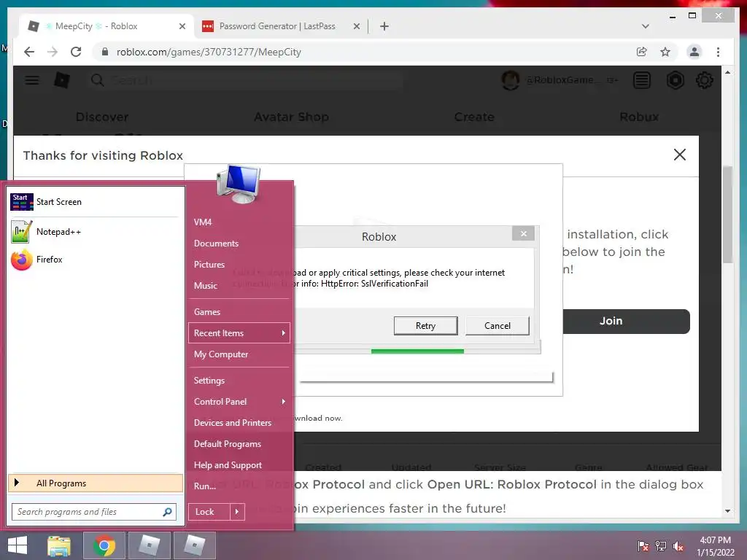Open Robux in Roblox navigation

(639, 117)
